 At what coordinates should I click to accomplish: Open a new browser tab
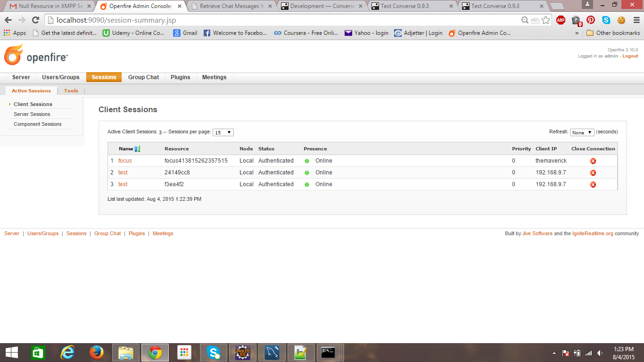557,7
